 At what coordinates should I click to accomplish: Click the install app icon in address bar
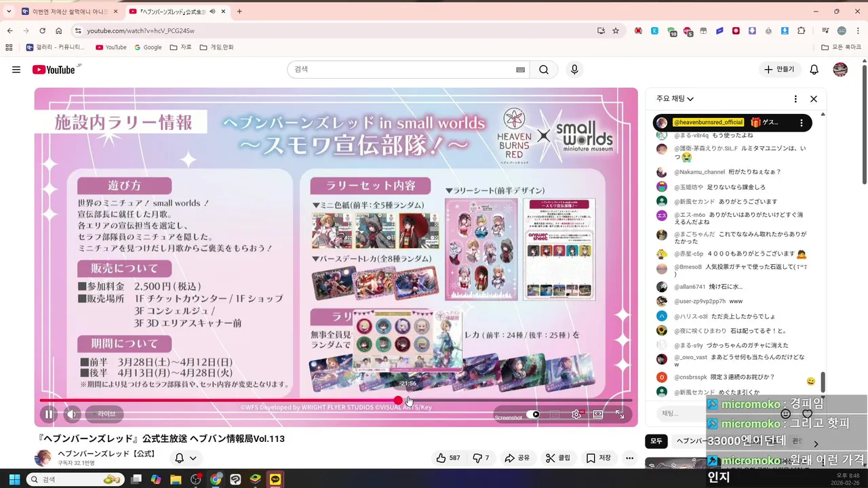coord(601,30)
